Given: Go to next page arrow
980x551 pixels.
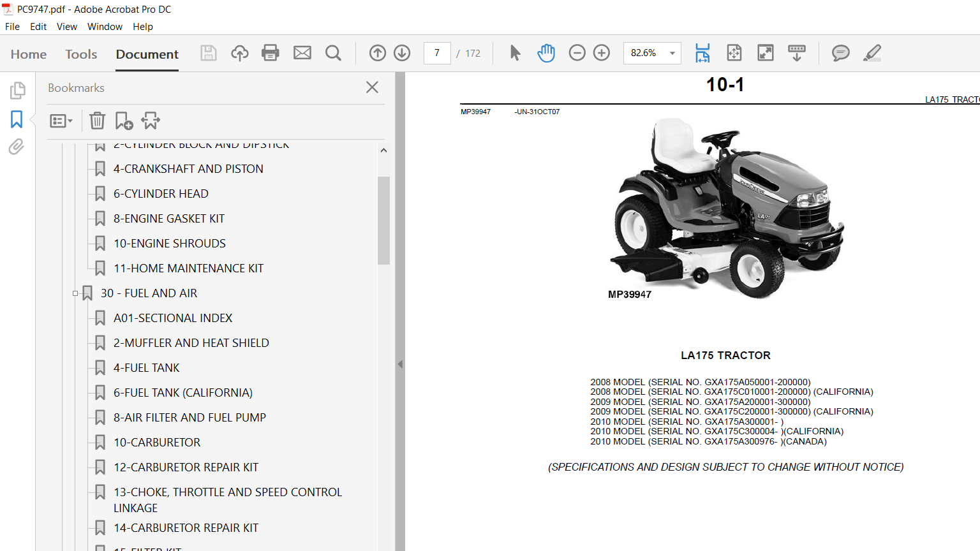Looking at the screenshot, I should [402, 53].
